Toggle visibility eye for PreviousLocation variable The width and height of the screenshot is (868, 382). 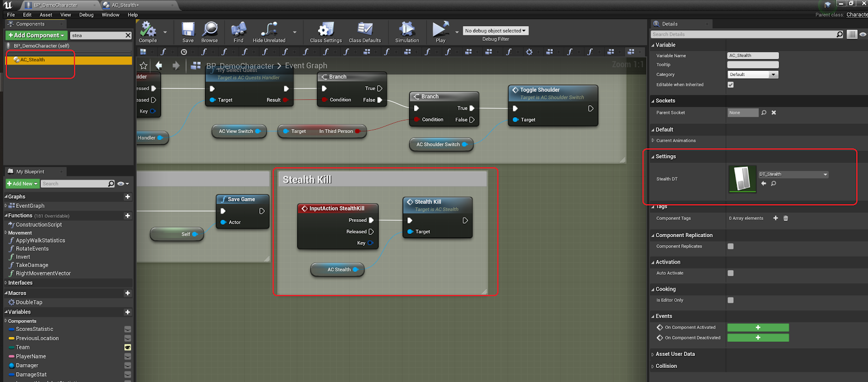pos(127,338)
